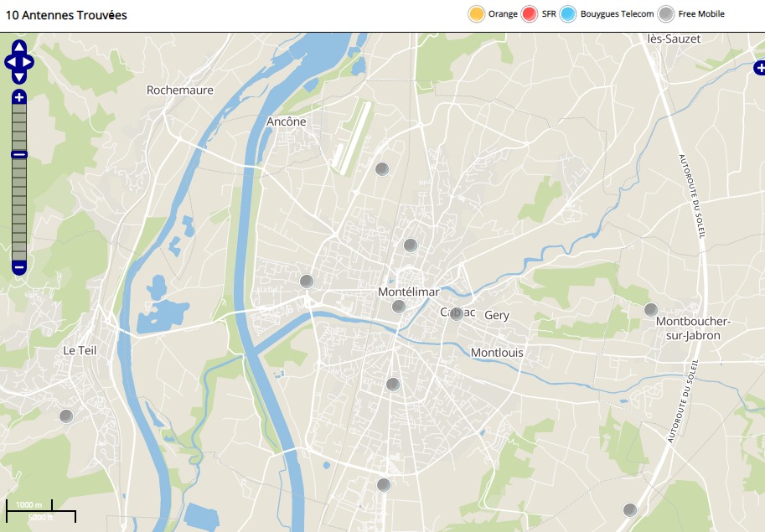Click the zoom slider handle
Image resolution: width=765 pixels, height=532 pixels.
pos(19,154)
